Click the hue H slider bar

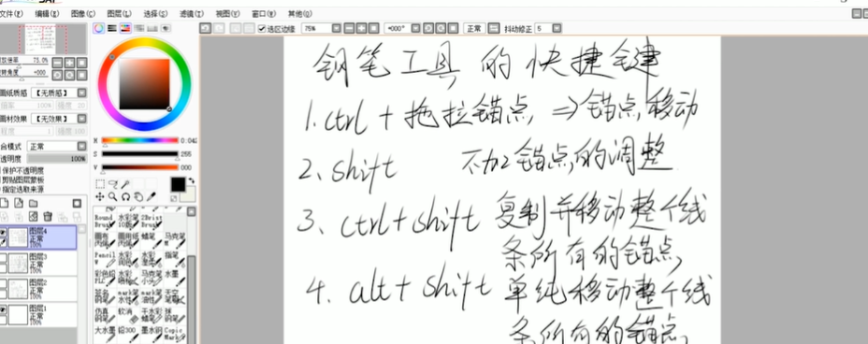coord(139,140)
